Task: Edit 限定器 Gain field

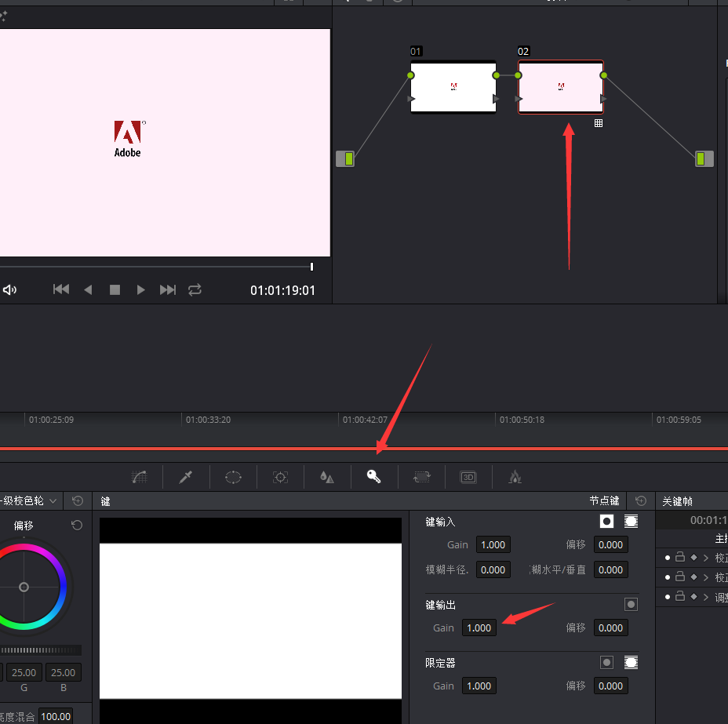Action: (479, 686)
